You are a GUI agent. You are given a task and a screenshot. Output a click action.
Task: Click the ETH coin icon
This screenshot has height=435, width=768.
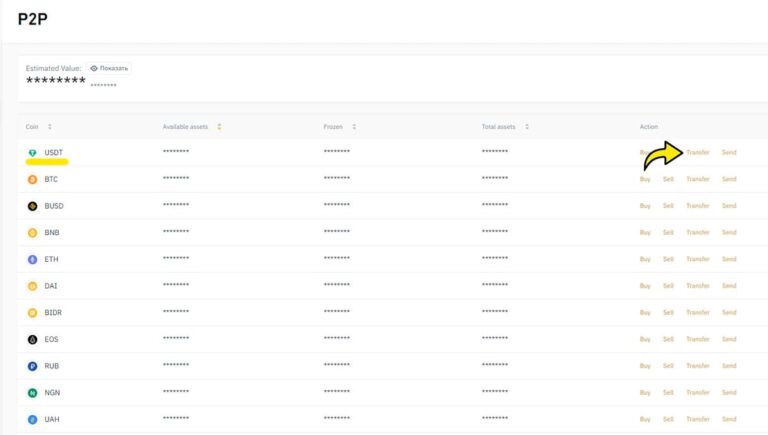click(32, 260)
